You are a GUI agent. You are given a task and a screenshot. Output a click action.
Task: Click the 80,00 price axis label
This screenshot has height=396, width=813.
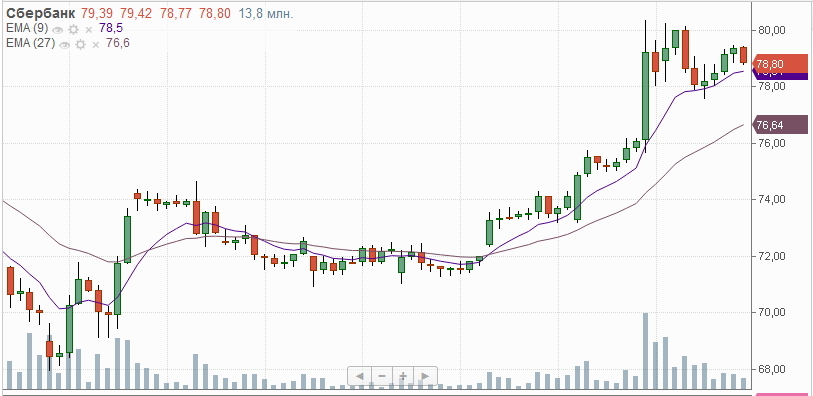[x=771, y=31]
